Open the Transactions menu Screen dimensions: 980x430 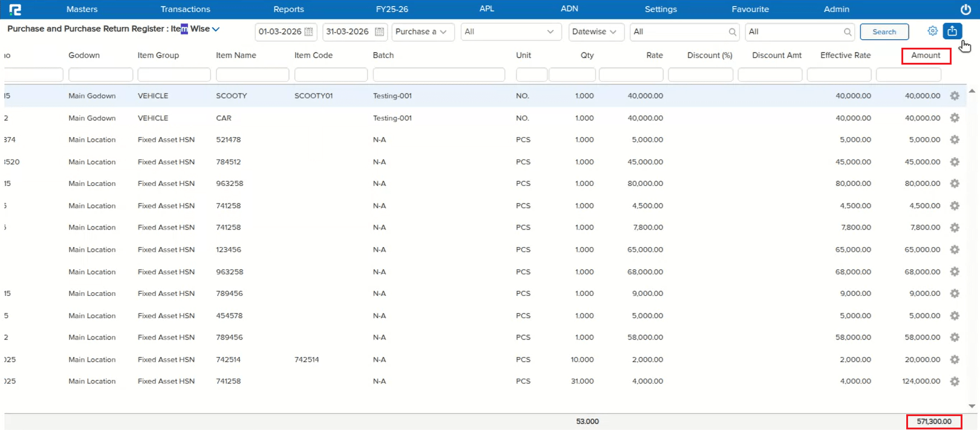[186, 9]
